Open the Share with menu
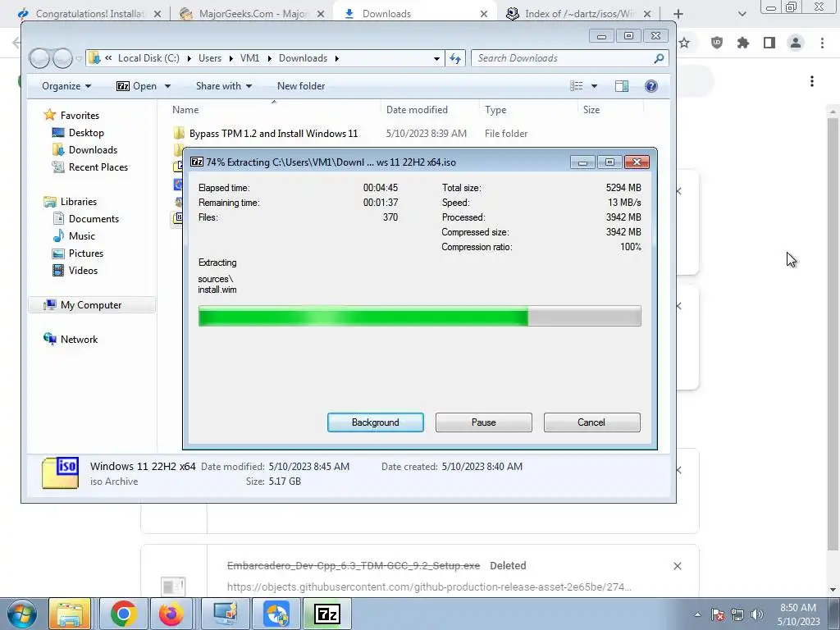Image resolution: width=840 pixels, height=630 pixels. pos(224,86)
